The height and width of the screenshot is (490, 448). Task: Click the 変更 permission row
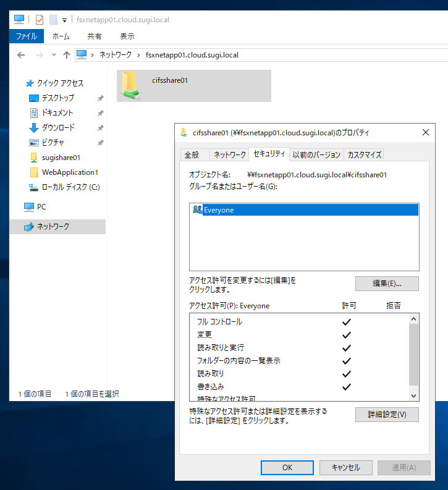coord(299,335)
